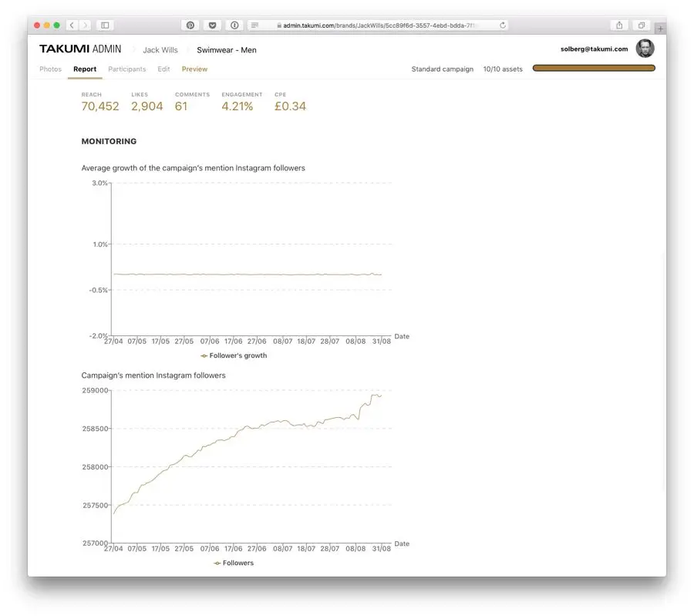Click the Pocket extension icon
694x616 pixels.
[212, 25]
